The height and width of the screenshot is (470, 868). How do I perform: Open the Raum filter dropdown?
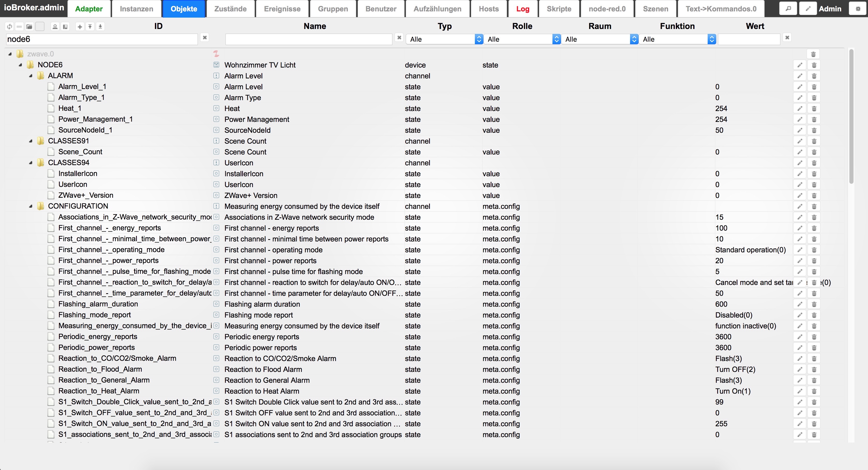pos(600,39)
